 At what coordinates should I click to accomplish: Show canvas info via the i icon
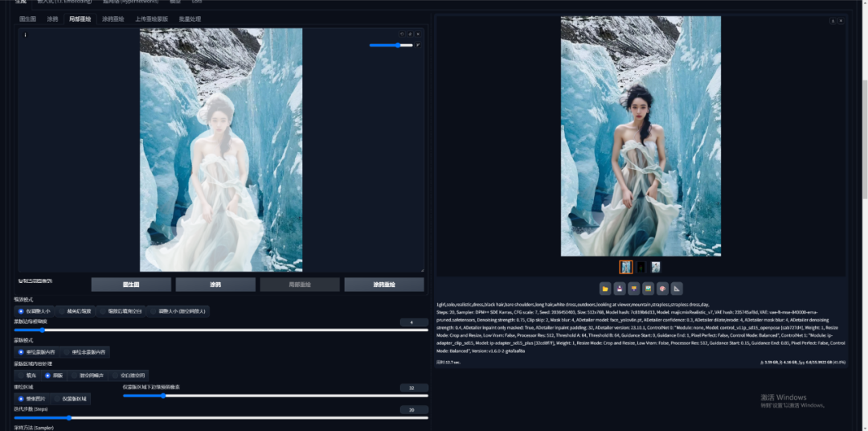[x=25, y=35]
